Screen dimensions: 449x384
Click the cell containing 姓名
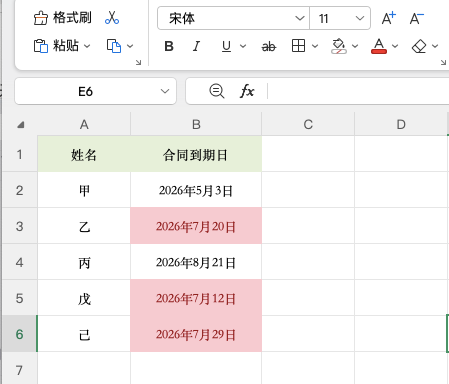click(x=84, y=154)
